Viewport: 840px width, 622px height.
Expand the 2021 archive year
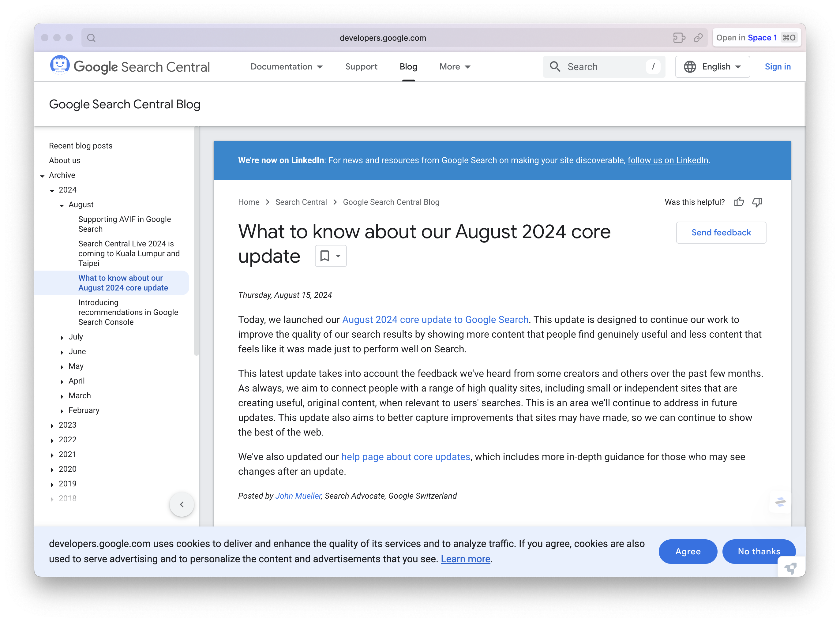[x=52, y=455]
